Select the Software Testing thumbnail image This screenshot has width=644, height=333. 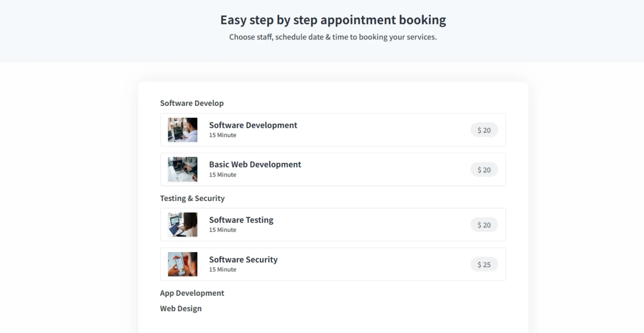pyautogui.click(x=183, y=224)
